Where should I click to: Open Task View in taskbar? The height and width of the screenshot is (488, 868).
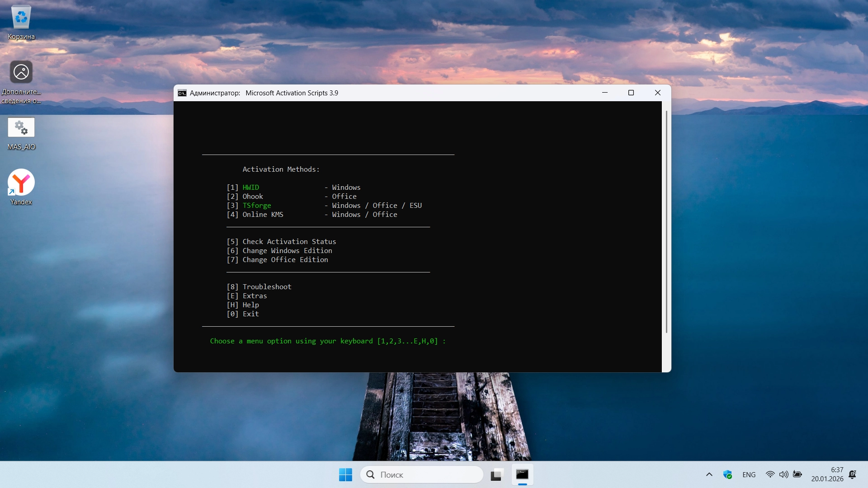(496, 474)
